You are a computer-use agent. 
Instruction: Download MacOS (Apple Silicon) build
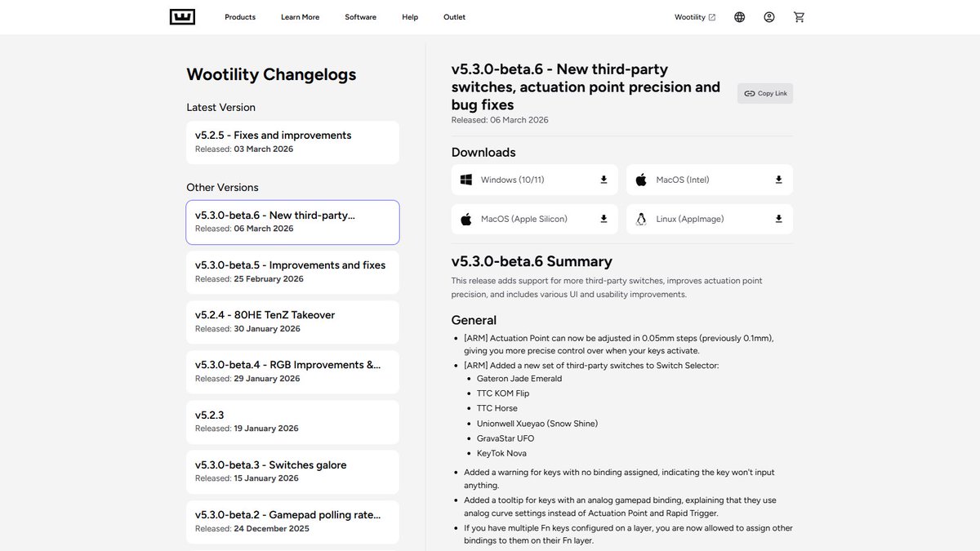click(x=534, y=219)
